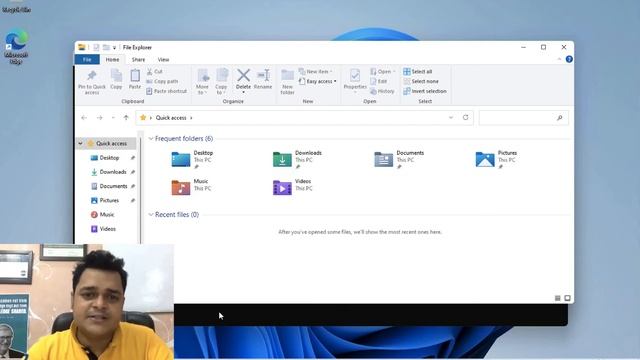Switch to details view layout icon

coord(558,298)
